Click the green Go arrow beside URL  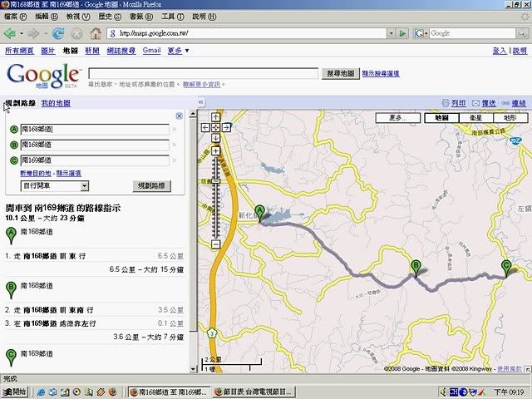click(x=402, y=33)
